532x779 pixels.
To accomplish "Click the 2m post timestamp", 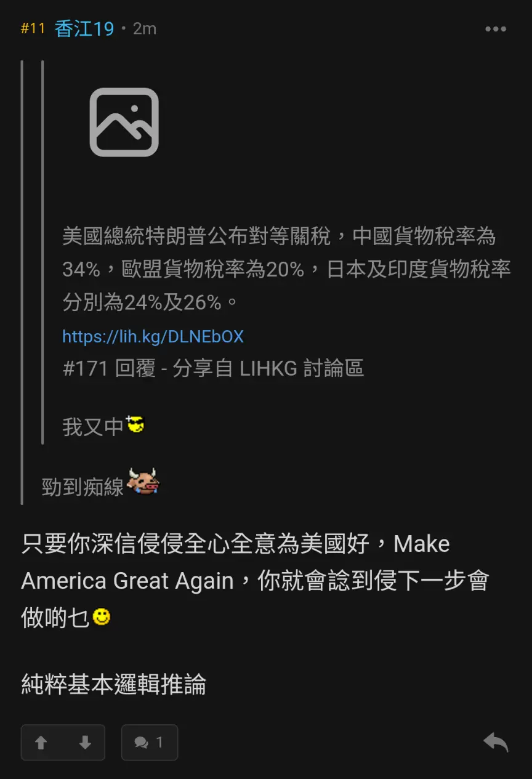I will pyautogui.click(x=145, y=29).
